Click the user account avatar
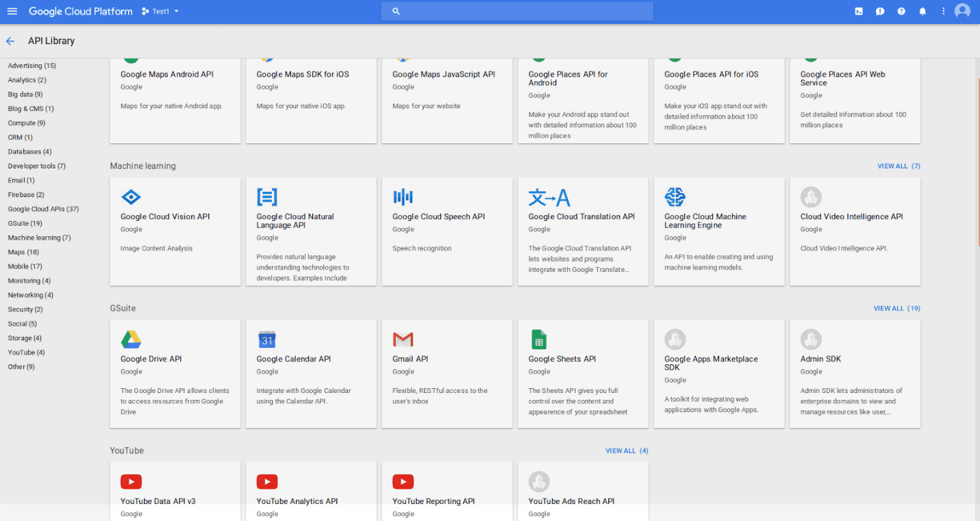Viewport: 980px width, 521px height. click(x=962, y=11)
